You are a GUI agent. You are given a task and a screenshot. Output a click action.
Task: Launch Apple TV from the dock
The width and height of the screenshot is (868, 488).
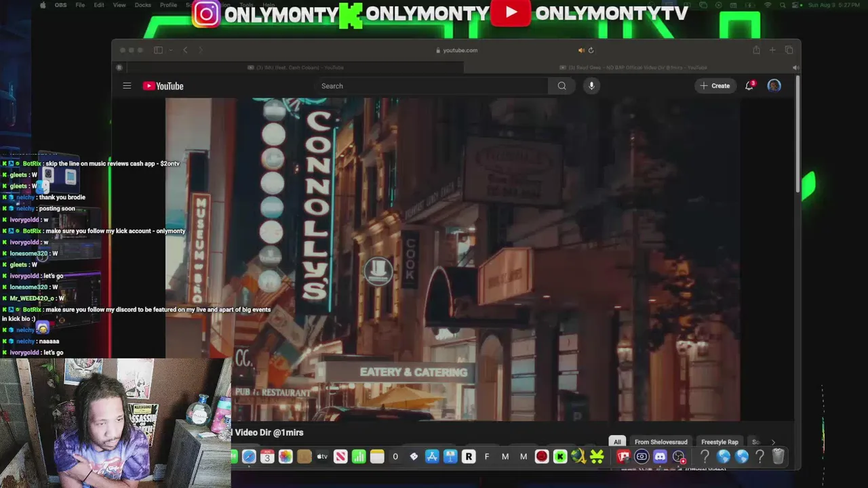322,457
